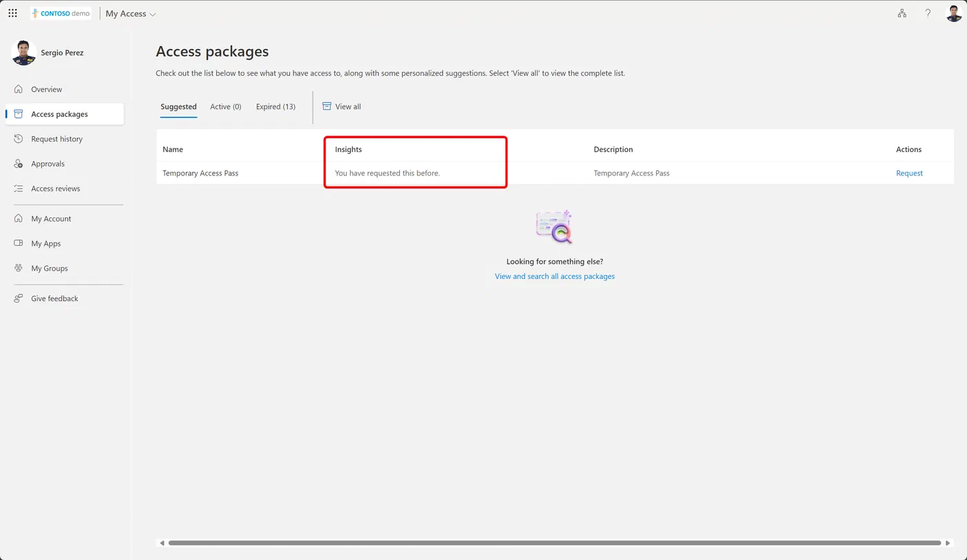Screen dimensions: 967x560
Task: Click the My Account house icon
Action: point(19,219)
